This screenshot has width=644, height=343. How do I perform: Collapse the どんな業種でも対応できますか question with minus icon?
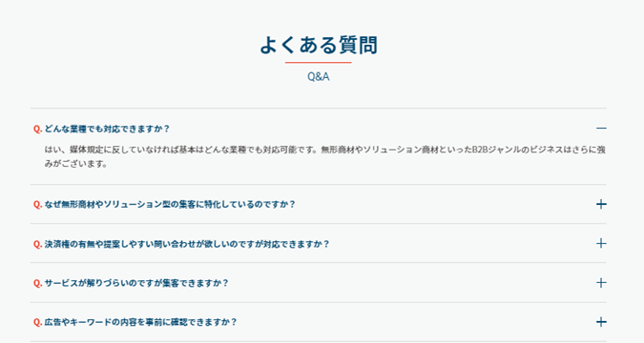[601, 129]
